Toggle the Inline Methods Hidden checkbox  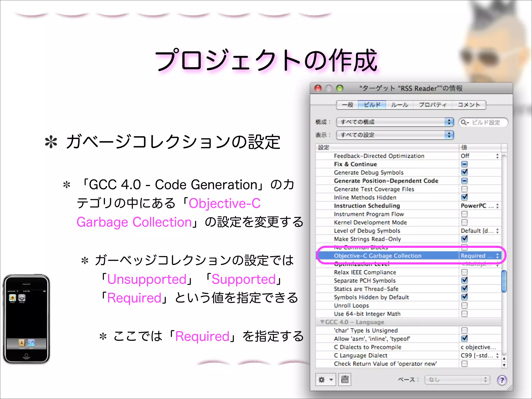click(464, 197)
